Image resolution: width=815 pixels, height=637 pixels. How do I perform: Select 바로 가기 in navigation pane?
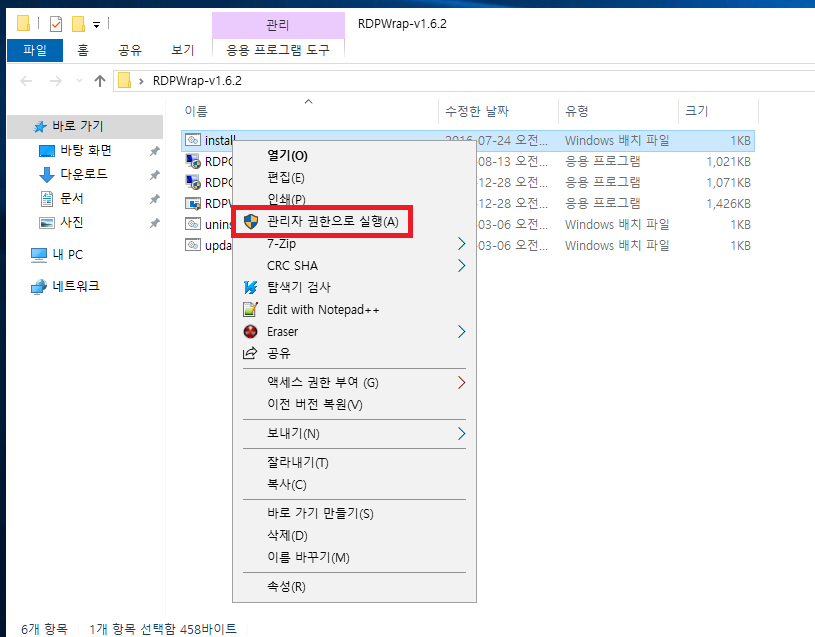click(x=85, y=126)
